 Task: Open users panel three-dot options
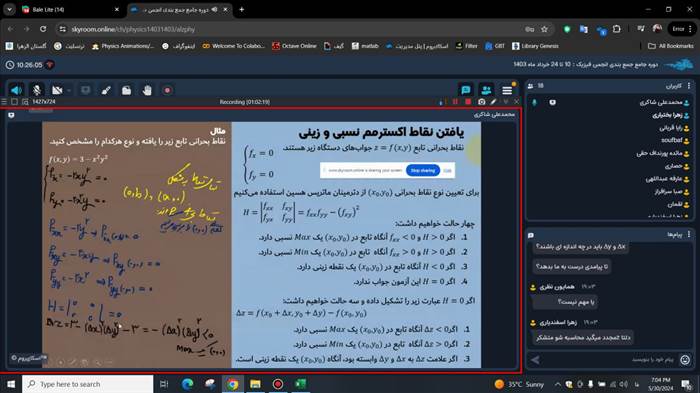coord(689,86)
